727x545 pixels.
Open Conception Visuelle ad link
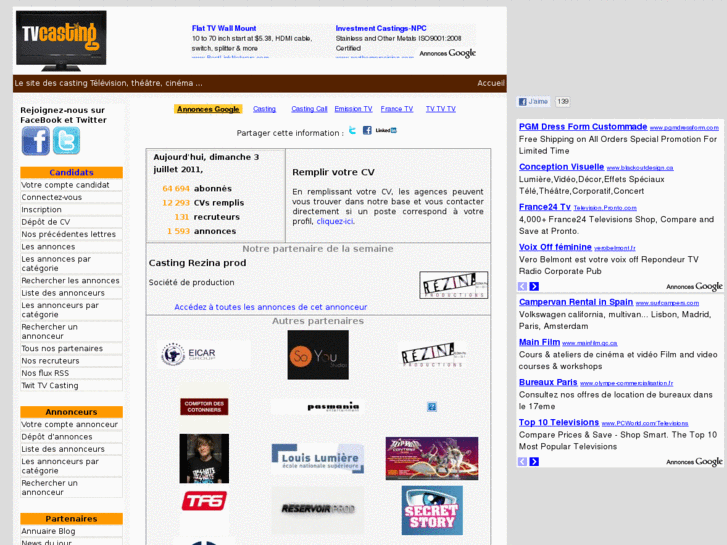pos(561,167)
